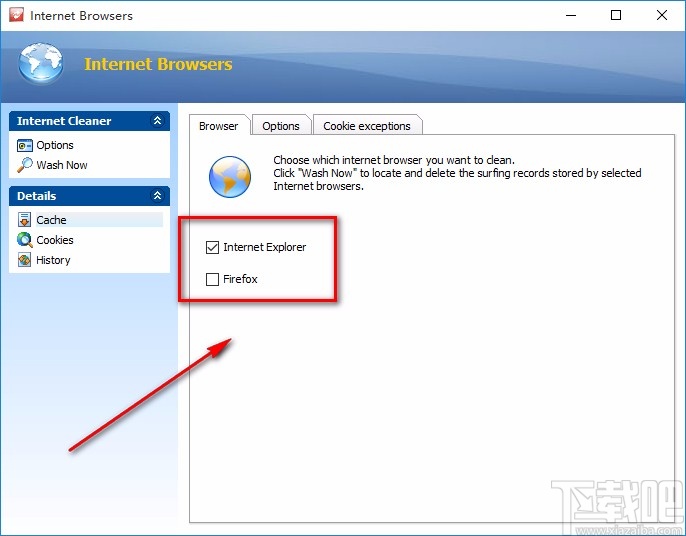
Task: Click the Internet Explorer label text
Action: pos(265,247)
